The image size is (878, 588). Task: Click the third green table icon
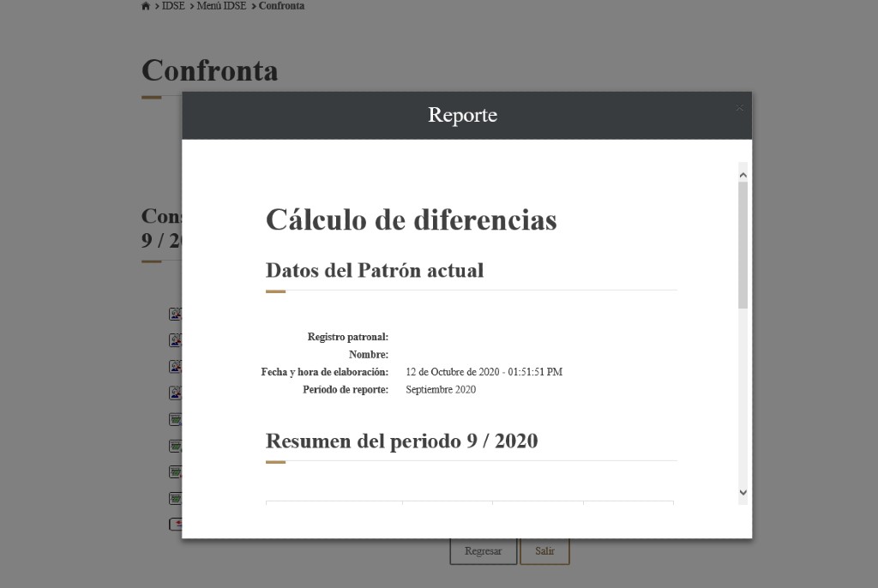coord(175,471)
